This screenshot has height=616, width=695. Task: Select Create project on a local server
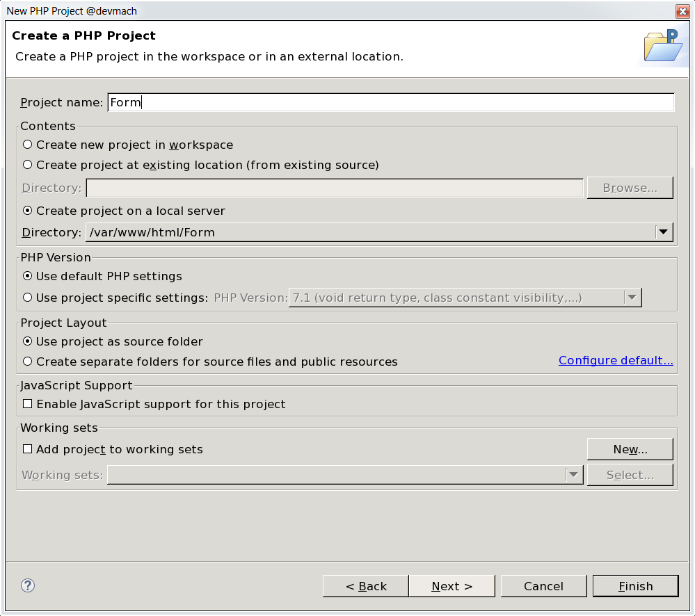point(28,211)
